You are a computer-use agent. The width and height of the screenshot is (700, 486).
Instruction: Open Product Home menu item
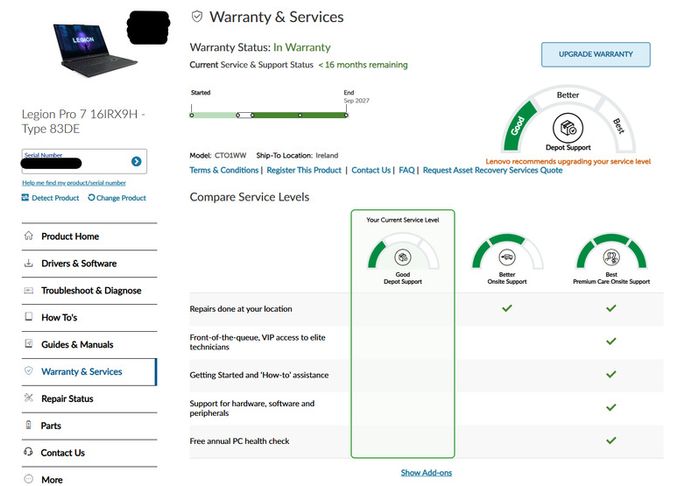pos(89,237)
